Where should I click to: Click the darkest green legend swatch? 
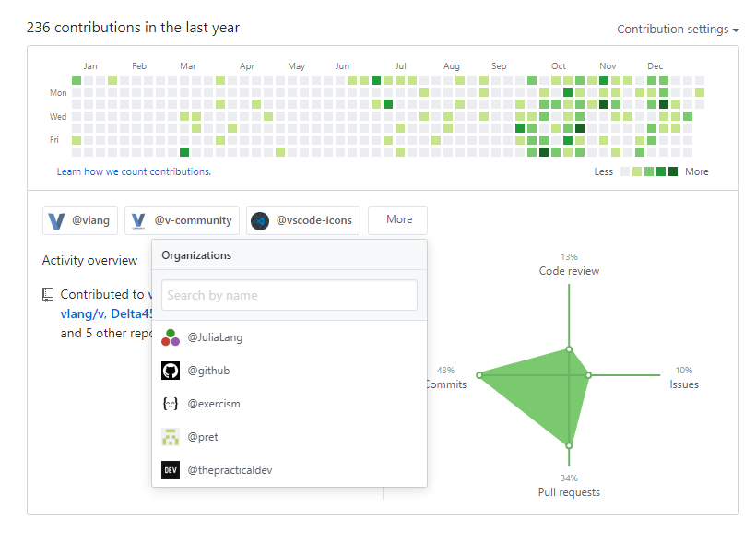pos(673,171)
